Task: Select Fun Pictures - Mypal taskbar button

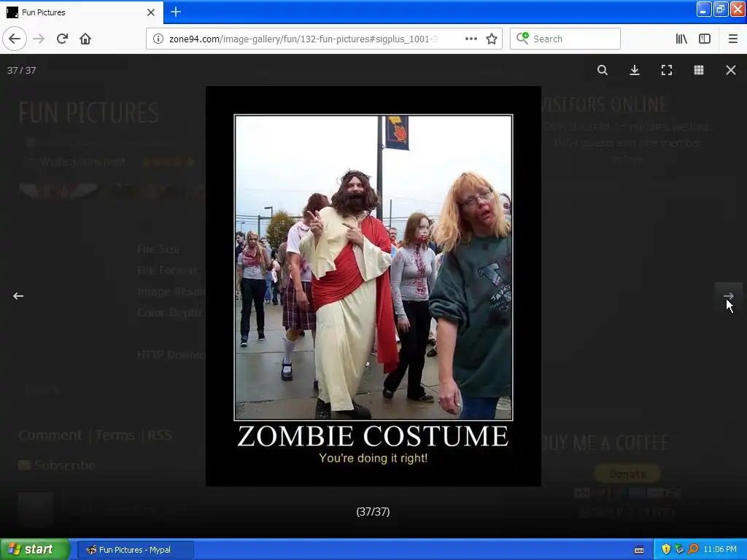Action: (135, 550)
